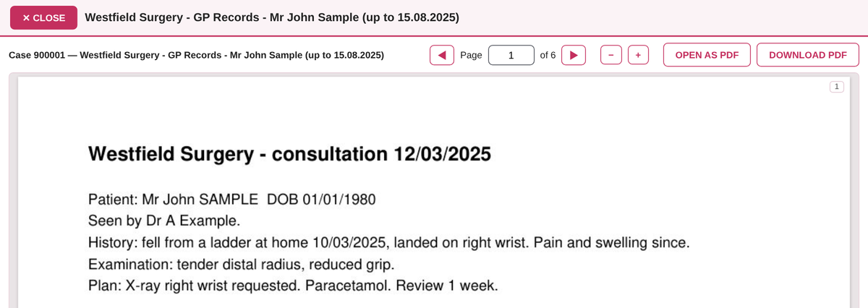Image resolution: width=868 pixels, height=308 pixels.
Task: Zoom out with the minus button
Action: pyautogui.click(x=611, y=55)
